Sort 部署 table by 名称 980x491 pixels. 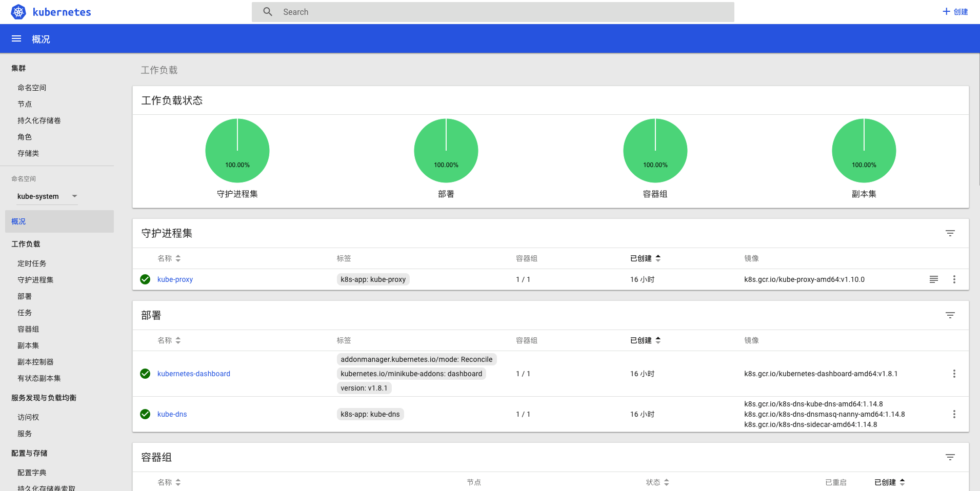point(169,340)
